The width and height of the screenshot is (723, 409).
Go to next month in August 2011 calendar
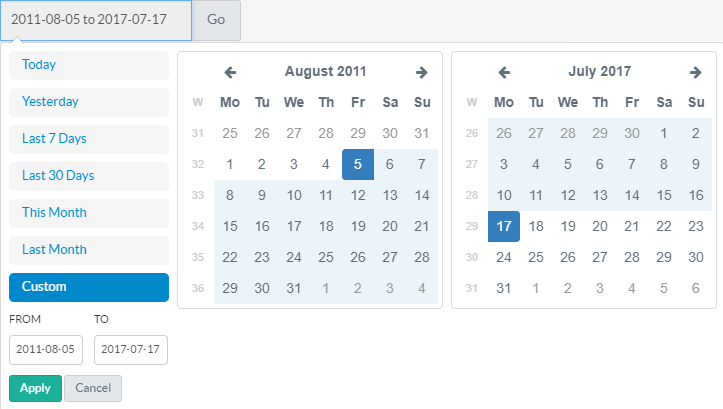pos(422,72)
